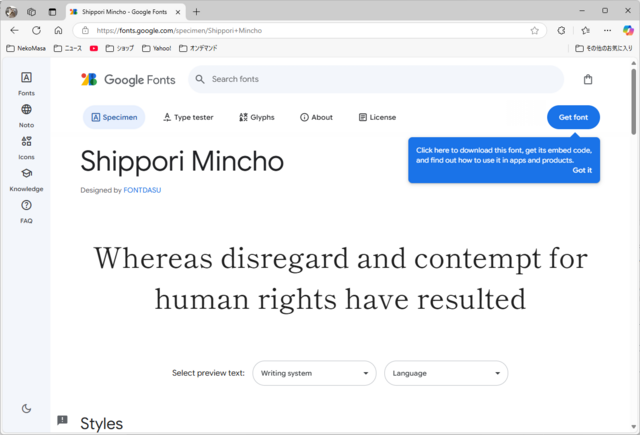
Task: Click the search magnifier icon
Action: coord(200,79)
